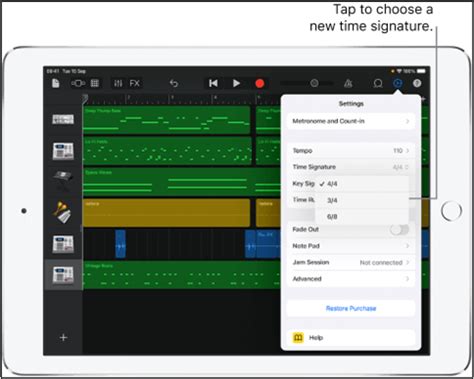Select the Deep Thump Bass green region
The height and width of the screenshot is (379, 474).
pyautogui.click(x=167, y=120)
